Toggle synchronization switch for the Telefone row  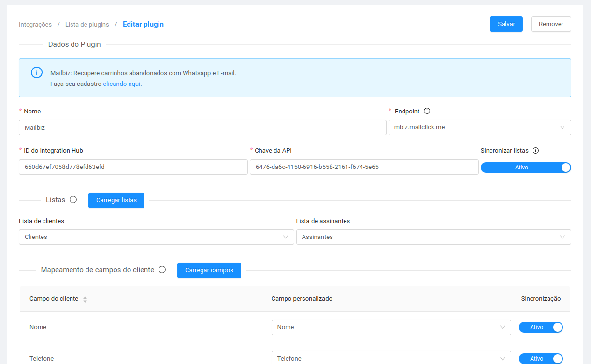(541, 359)
